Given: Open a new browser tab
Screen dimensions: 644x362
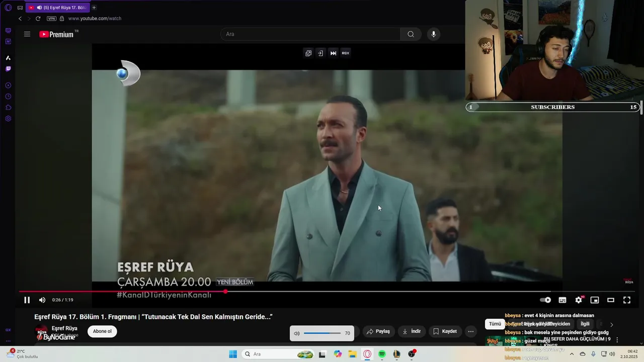Looking at the screenshot, I should pos(94,8).
